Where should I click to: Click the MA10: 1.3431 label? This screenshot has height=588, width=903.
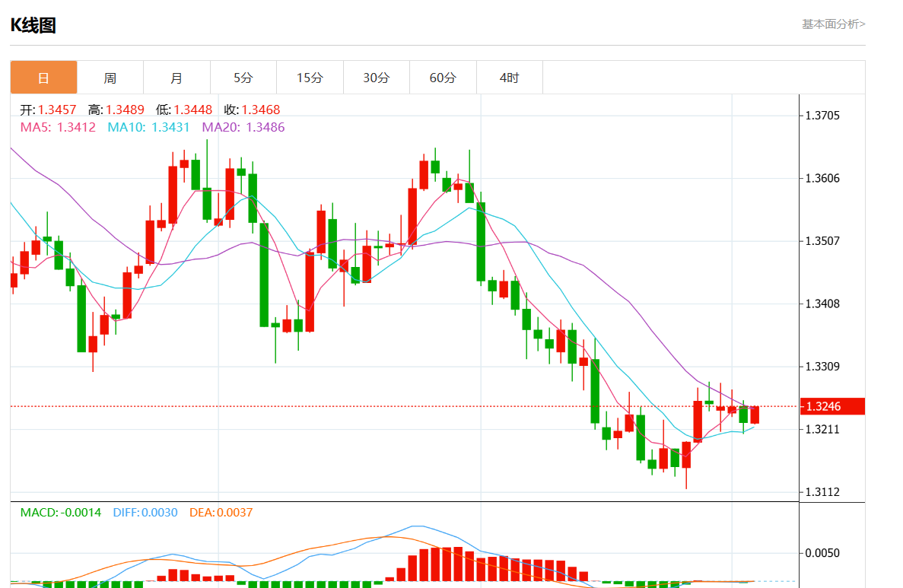coord(148,127)
